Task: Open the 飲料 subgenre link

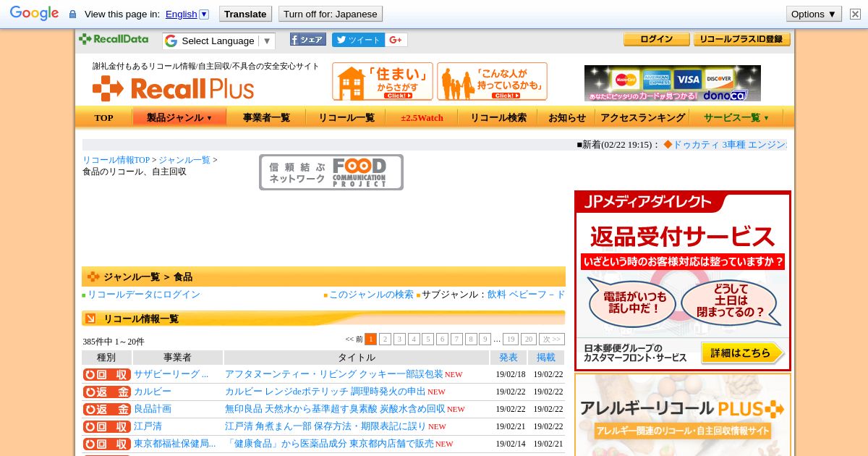Action: pyautogui.click(x=497, y=295)
